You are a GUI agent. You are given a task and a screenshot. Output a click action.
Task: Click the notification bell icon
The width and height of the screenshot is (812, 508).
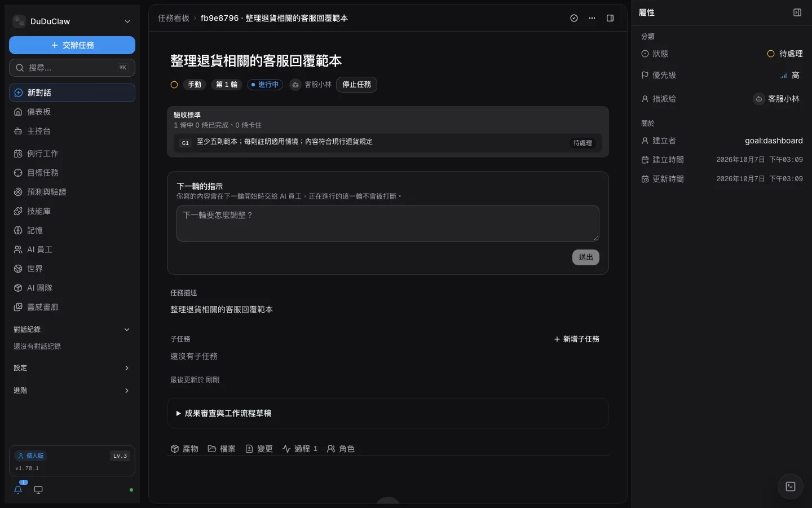click(18, 489)
